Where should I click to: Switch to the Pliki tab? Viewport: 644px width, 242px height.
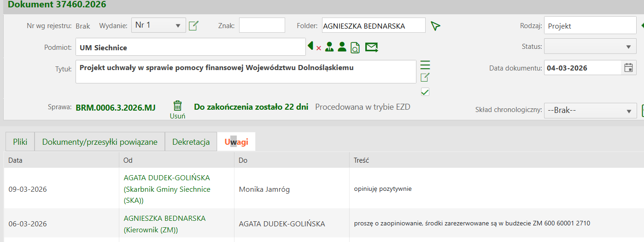click(20, 142)
